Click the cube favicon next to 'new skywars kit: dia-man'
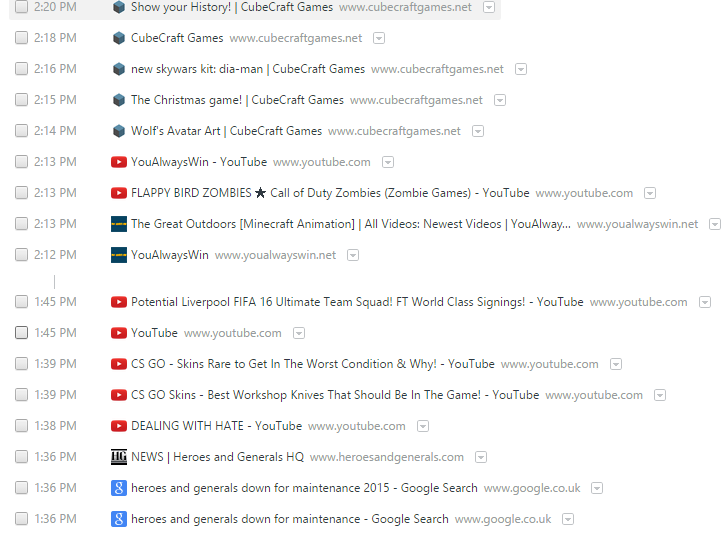The height and width of the screenshot is (533, 723). pos(119,69)
